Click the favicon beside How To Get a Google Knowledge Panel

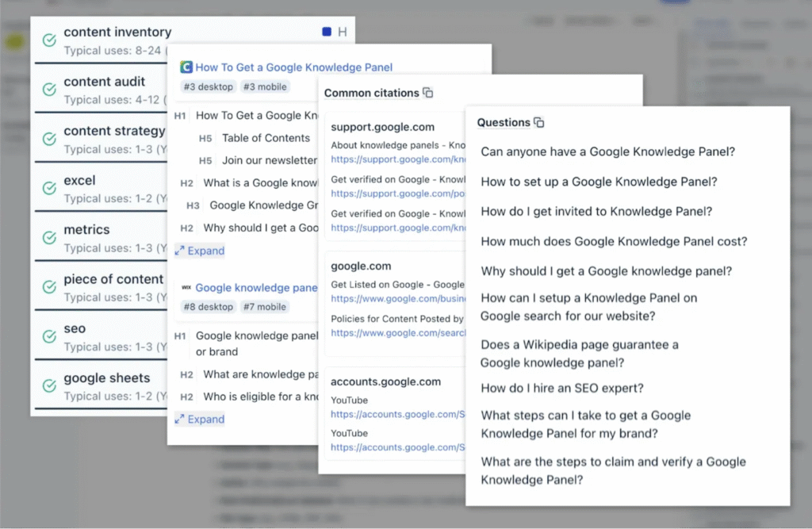click(x=186, y=67)
